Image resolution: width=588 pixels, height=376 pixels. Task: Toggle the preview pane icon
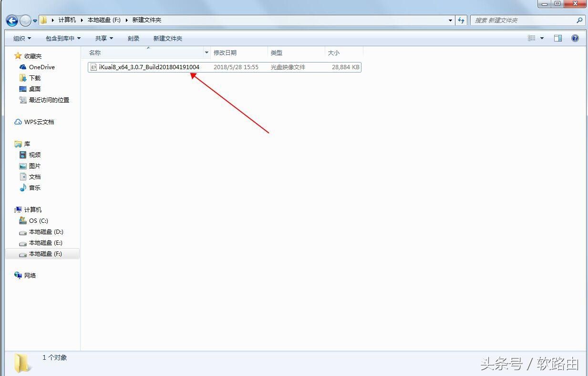[558, 38]
